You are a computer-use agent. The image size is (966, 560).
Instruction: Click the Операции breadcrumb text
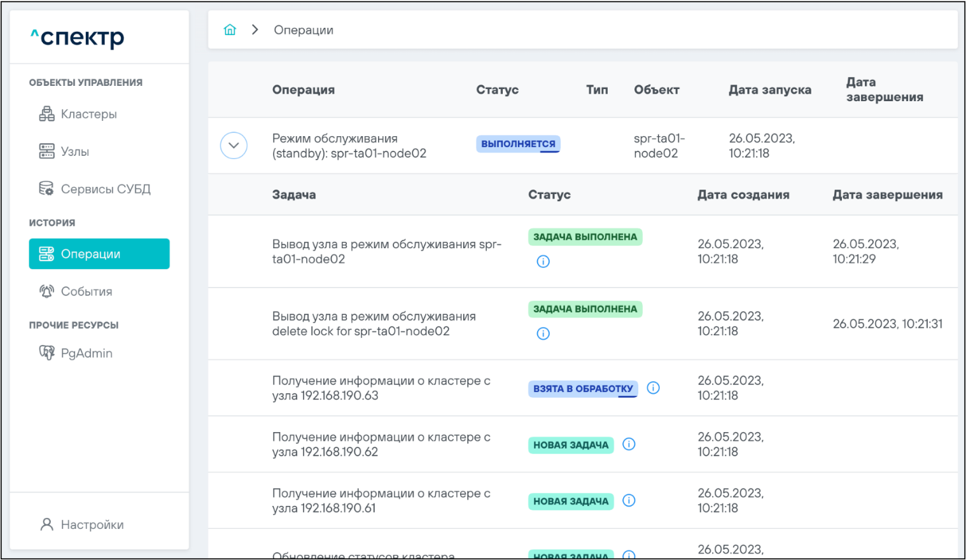[x=304, y=30]
